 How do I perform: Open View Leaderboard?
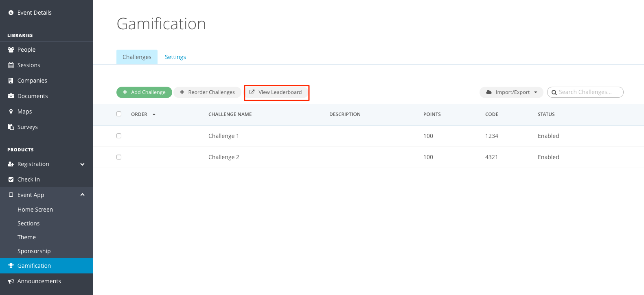pyautogui.click(x=276, y=92)
